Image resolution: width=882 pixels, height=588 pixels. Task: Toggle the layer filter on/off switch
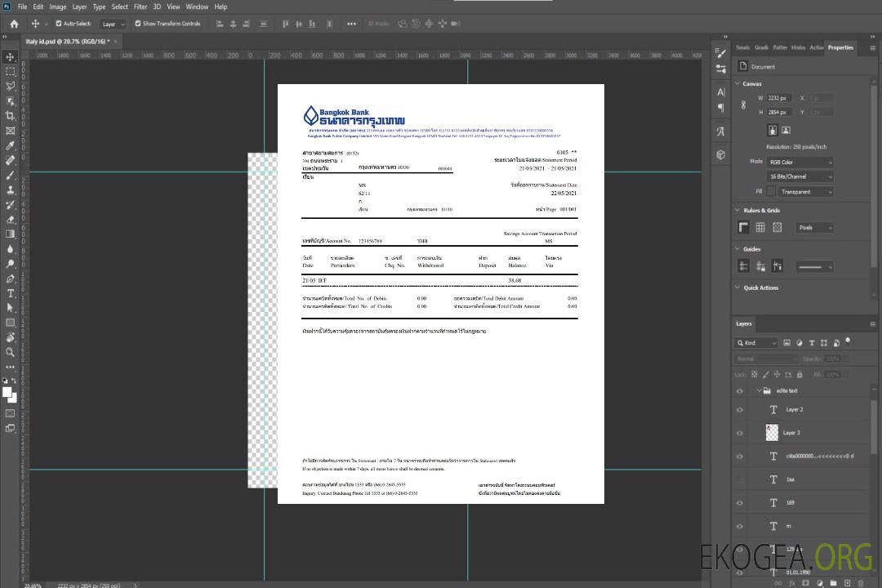pos(848,341)
